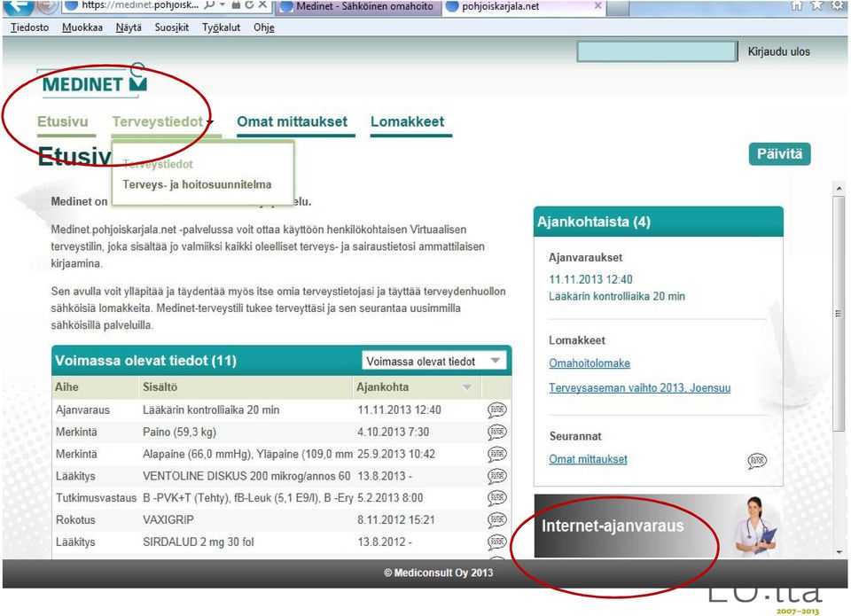851x616 pixels.
Task: Go to Etusivu tab
Action: (x=62, y=121)
